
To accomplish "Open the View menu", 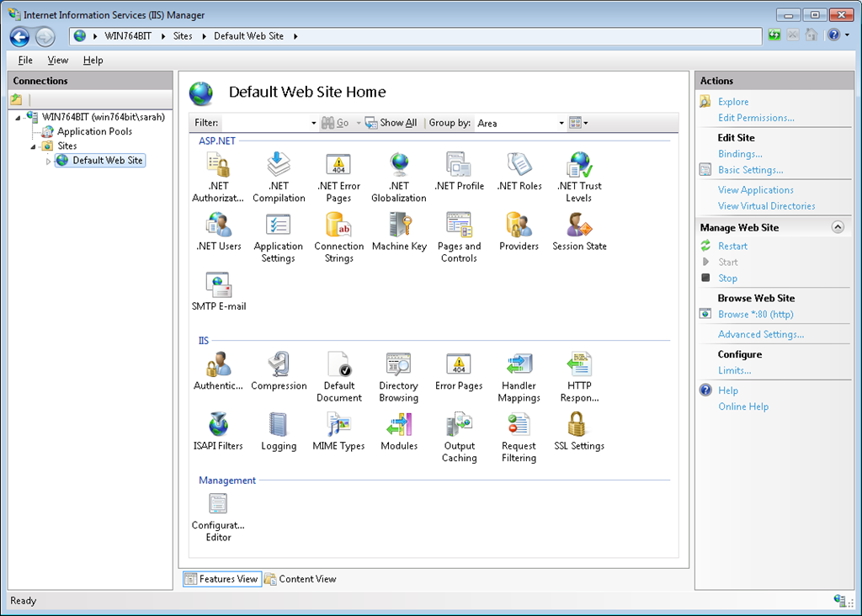I will pos(58,60).
